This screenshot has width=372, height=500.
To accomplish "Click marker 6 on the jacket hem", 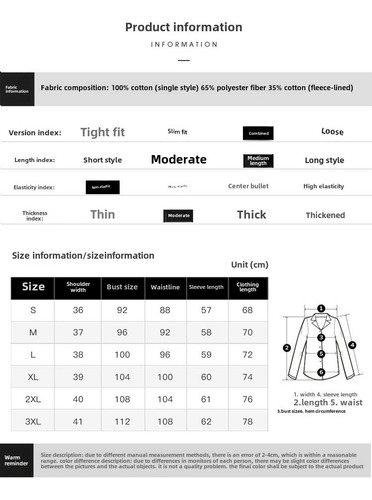I will [321, 372].
